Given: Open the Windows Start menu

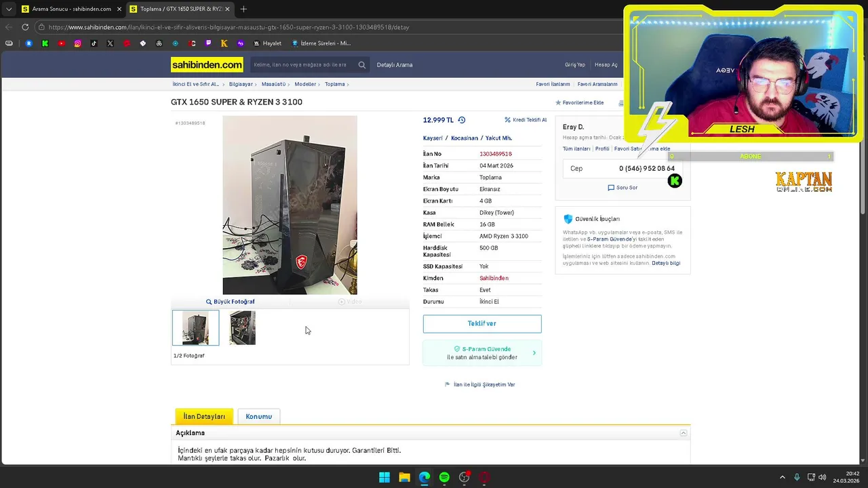Looking at the screenshot, I should pyautogui.click(x=384, y=477).
